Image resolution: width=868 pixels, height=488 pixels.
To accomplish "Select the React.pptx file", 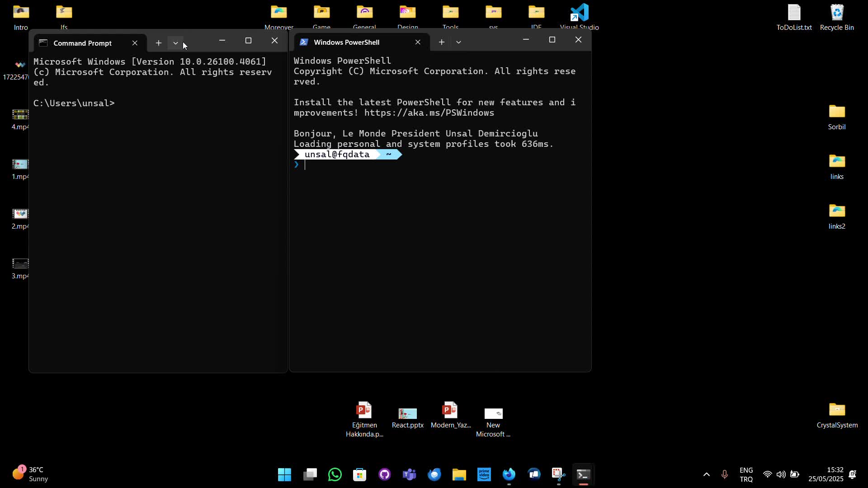I will coord(408,418).
